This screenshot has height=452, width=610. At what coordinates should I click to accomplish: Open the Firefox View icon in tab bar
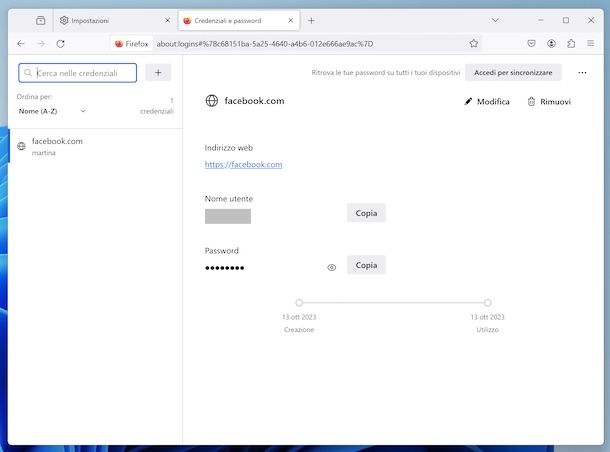pyautogui.click(x=40, y=21)
